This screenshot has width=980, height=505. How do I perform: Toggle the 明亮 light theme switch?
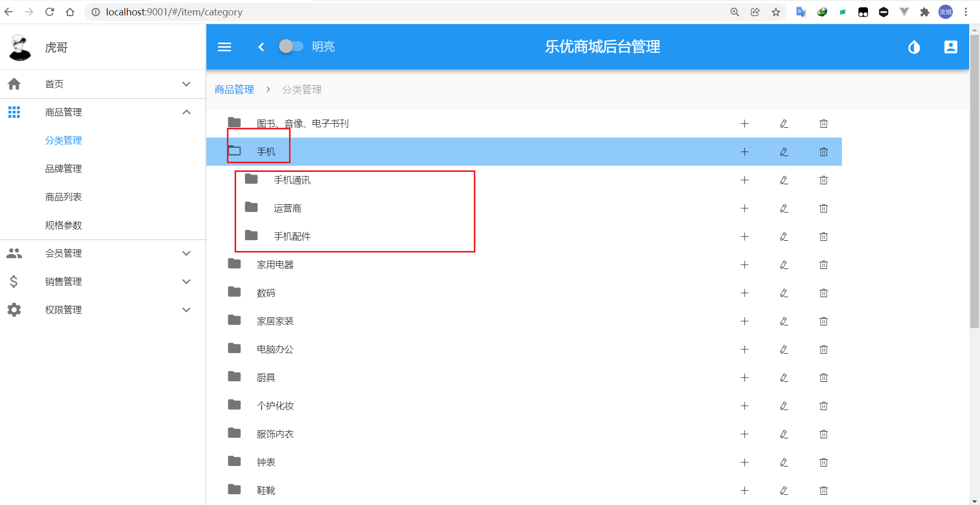tap(291, 46)
